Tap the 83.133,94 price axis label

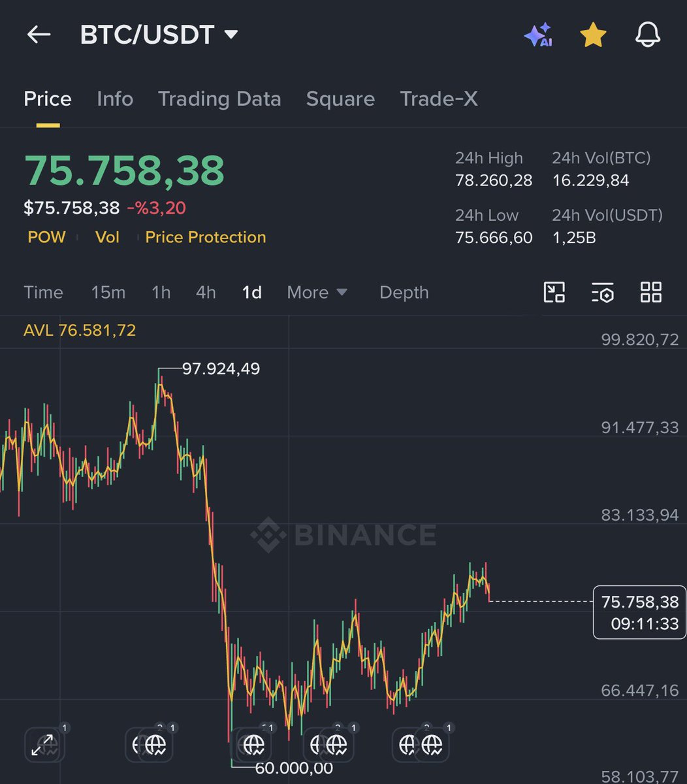pyautogui.click(x=640, y=515)
